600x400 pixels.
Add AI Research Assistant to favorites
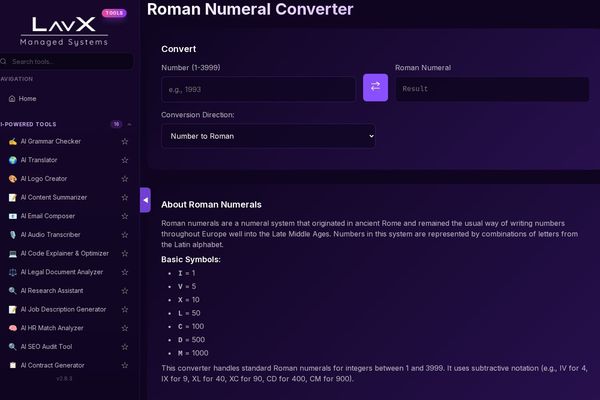point(125,291)
